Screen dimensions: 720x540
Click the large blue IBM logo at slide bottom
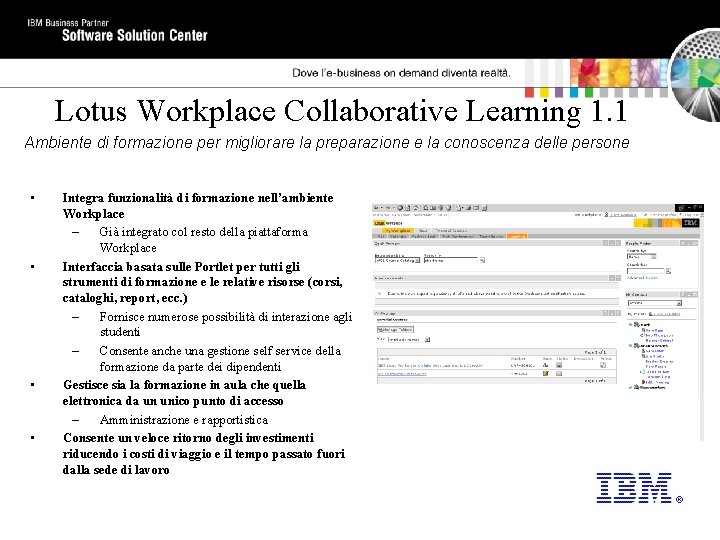[639, 488]
